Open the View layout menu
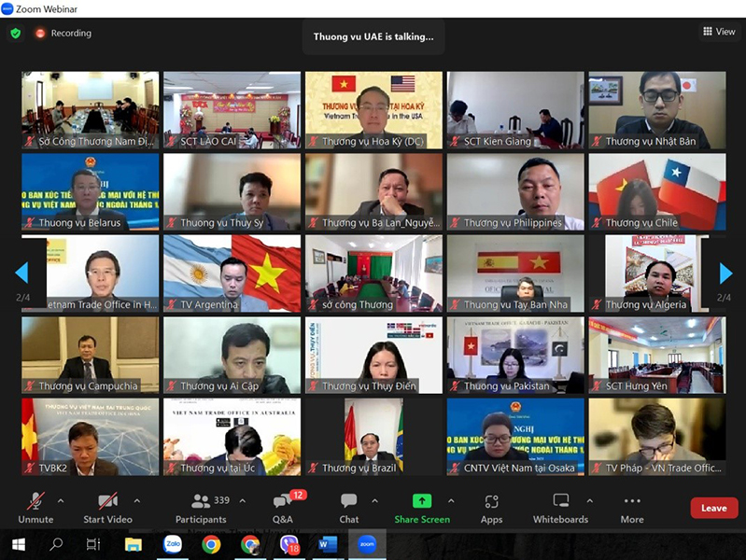The height and width of the screenshot is (560, 746). tap(719, 32)
